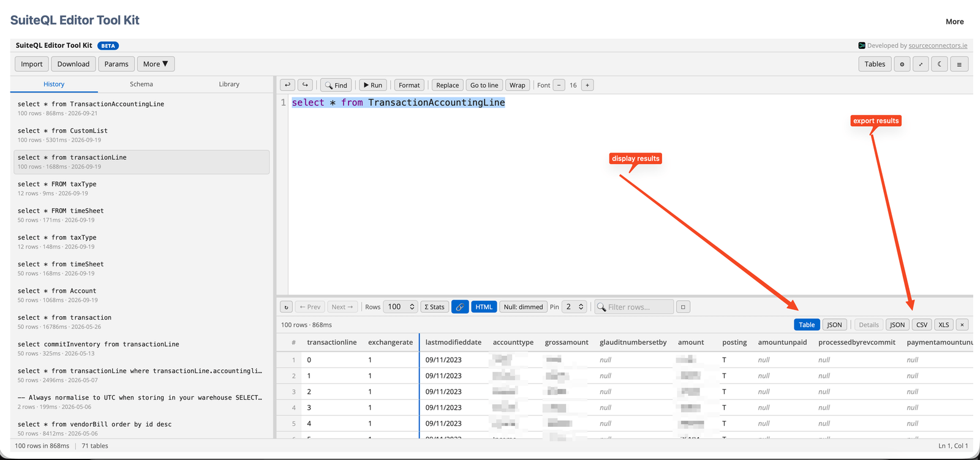Open the Params button
This screenshot has height=460, width=980.
coord(116,64)
